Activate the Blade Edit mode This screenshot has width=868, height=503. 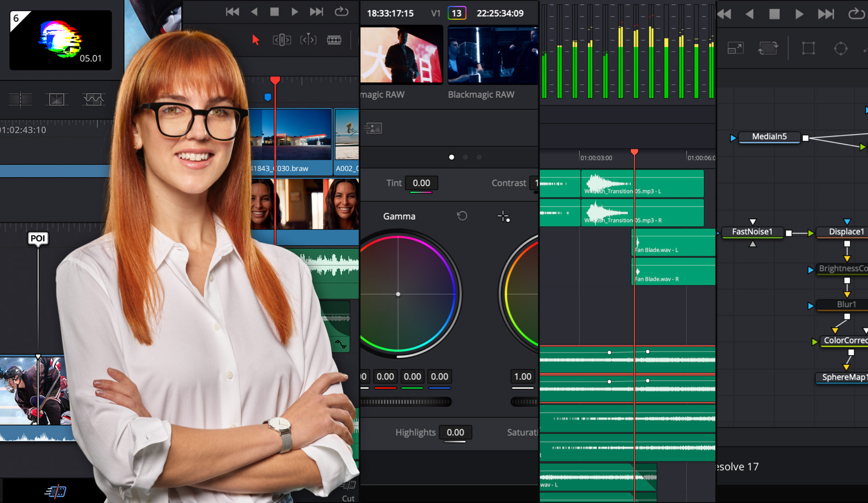click(334, 40)
